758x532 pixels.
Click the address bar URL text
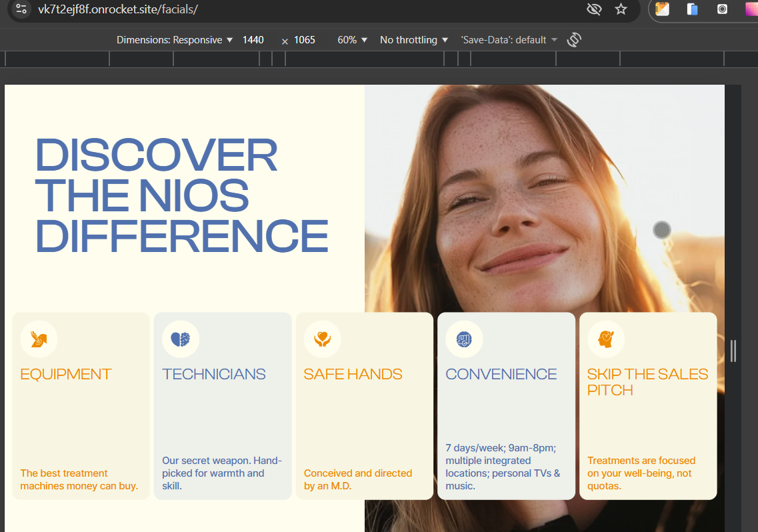pyautogui.click(x=118, y=9)
